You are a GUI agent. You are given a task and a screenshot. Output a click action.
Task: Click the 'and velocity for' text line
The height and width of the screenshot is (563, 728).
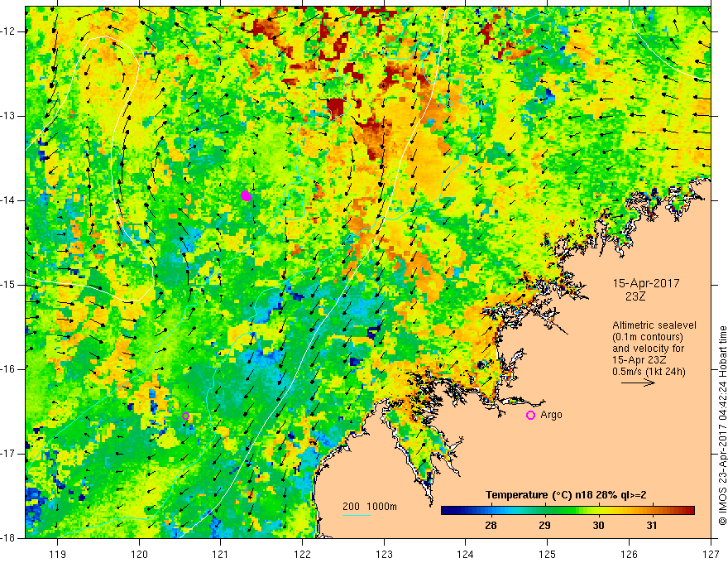[648, 349]
